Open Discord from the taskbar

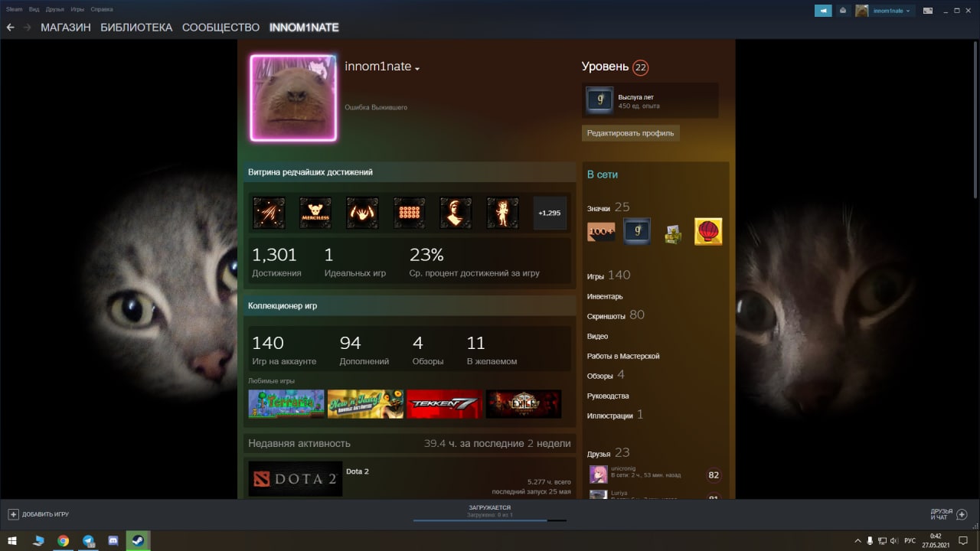pyautogui.click(x=113, y=541)
